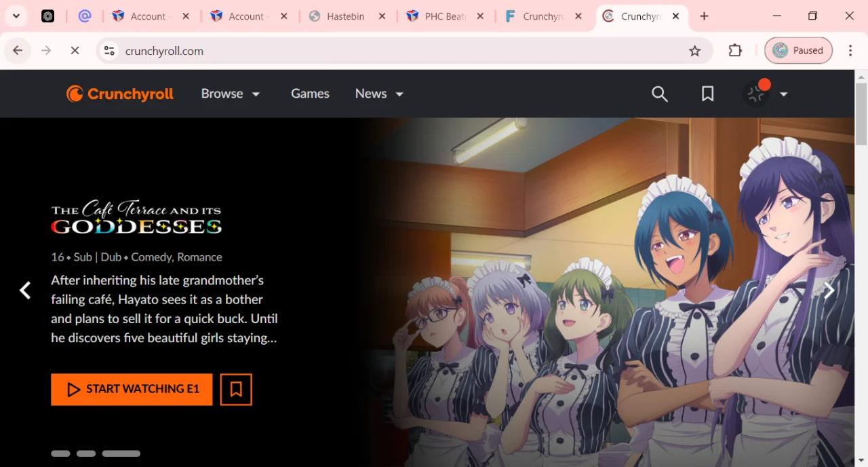Image resolution: width=868 pixels, height=467 pixels.
Task: Open the Extensions puzzle icon
Action: (x=735, y=51)
